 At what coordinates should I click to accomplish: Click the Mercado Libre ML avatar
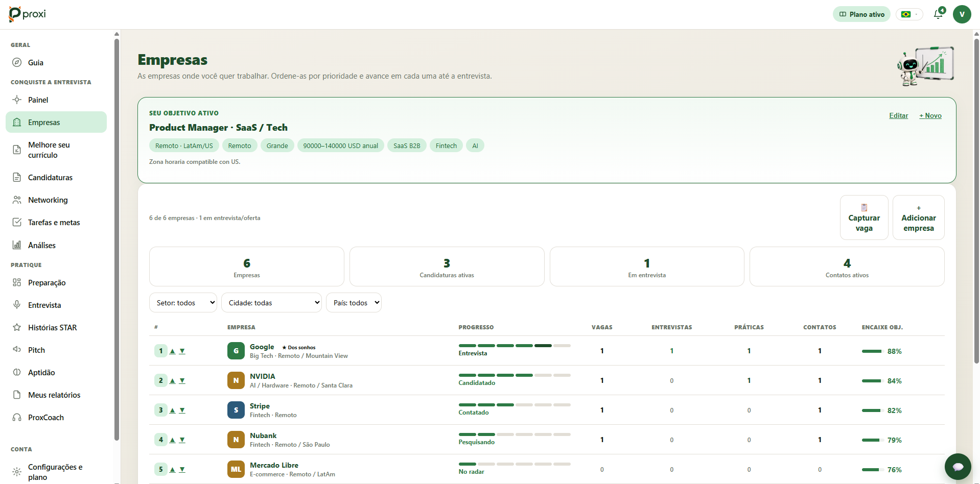[x=236, y=469]
